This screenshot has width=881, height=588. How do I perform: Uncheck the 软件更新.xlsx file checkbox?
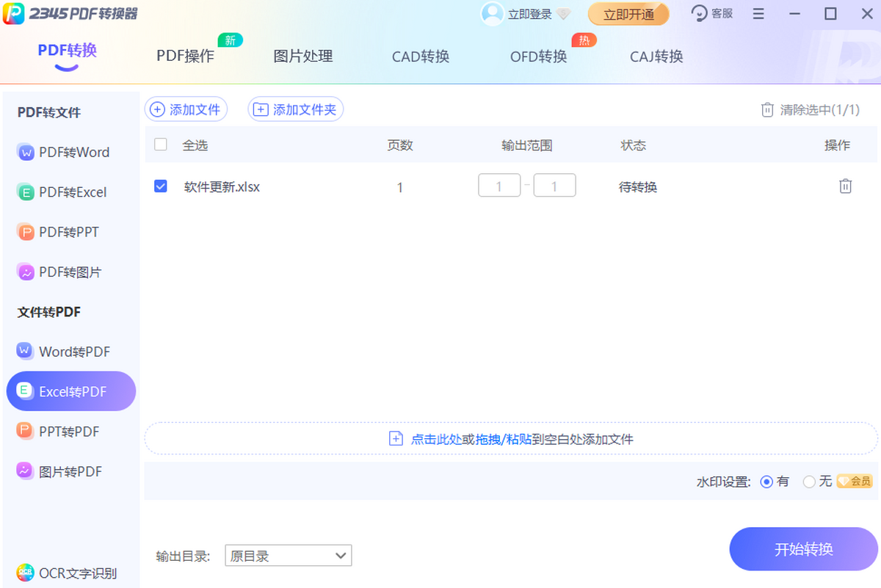click(x=161, y=186)
